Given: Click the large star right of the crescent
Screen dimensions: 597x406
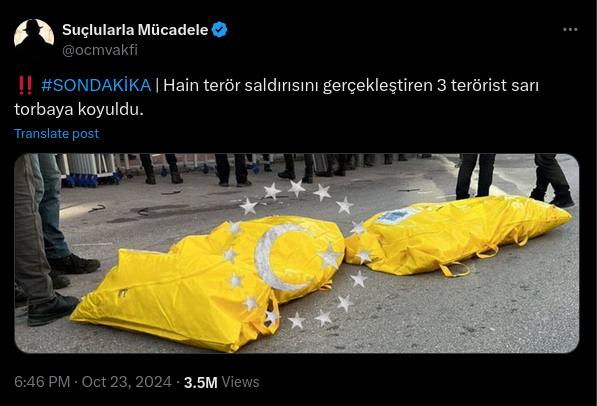Looking at the screenshot, I should click(329, 257).
